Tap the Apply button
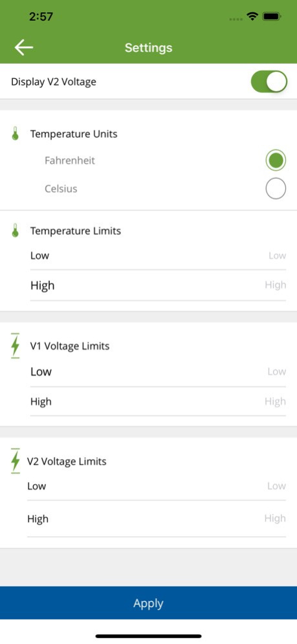The width and height of the screenshot is (297, 644). (x=148, y=603)
